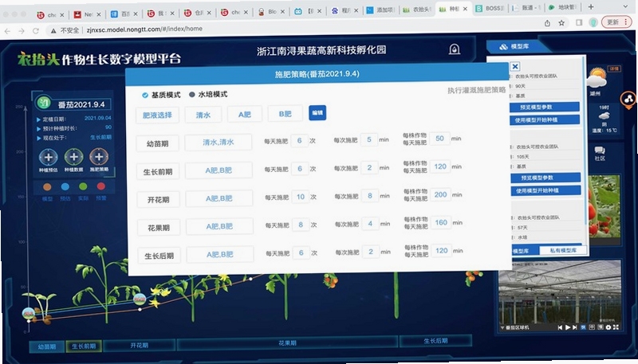The height and width of the screenshot is (364, 638).
Task: Open 花果期 fertilizer dropdown A肥,B肥
Action: [219, 226]
